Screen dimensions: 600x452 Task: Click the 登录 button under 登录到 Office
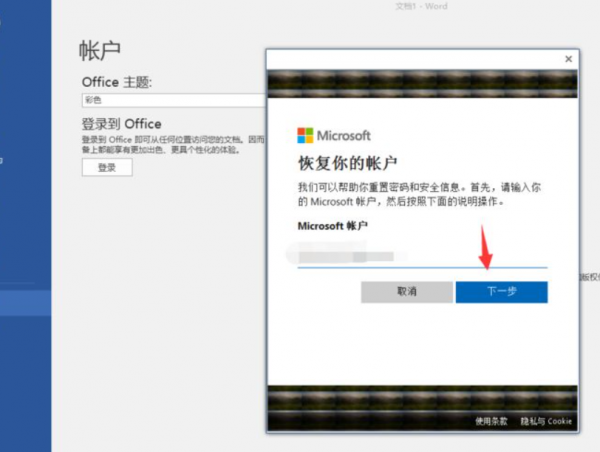tap(107, 168)
